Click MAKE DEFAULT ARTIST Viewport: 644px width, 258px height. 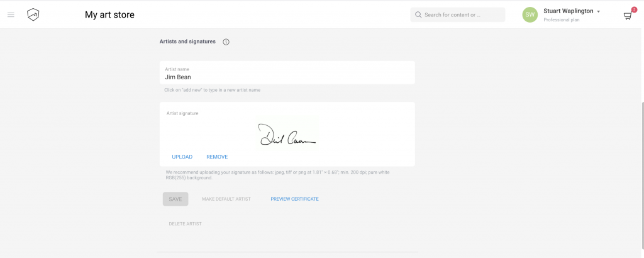point(226,199)
